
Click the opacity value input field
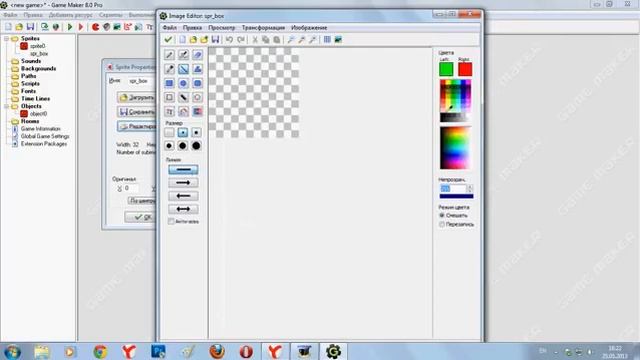click(x=453, y=189)
